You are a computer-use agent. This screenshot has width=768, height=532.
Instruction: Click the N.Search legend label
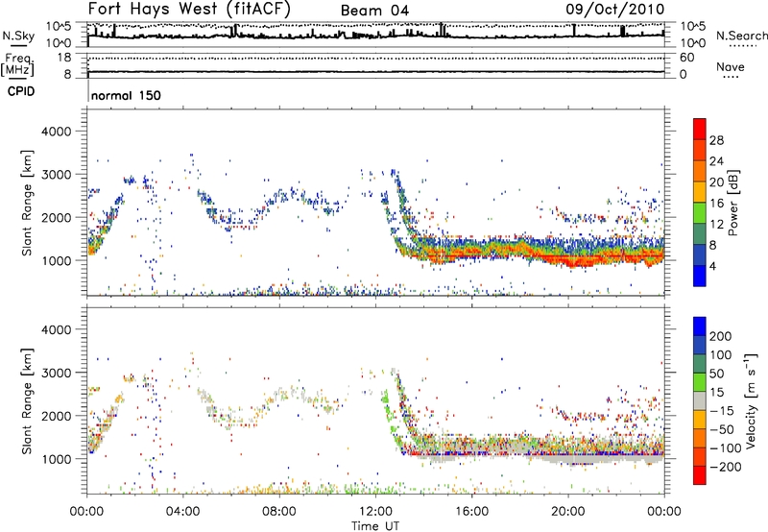(x=741, y=36)
